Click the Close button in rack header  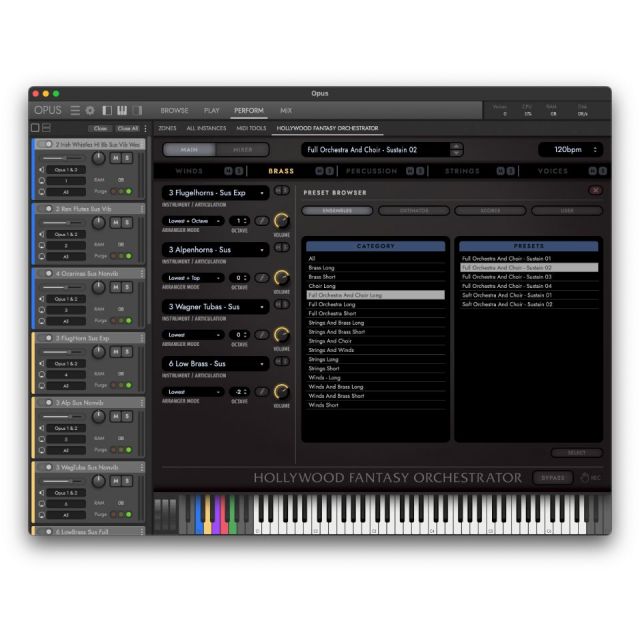pos(100,129)
